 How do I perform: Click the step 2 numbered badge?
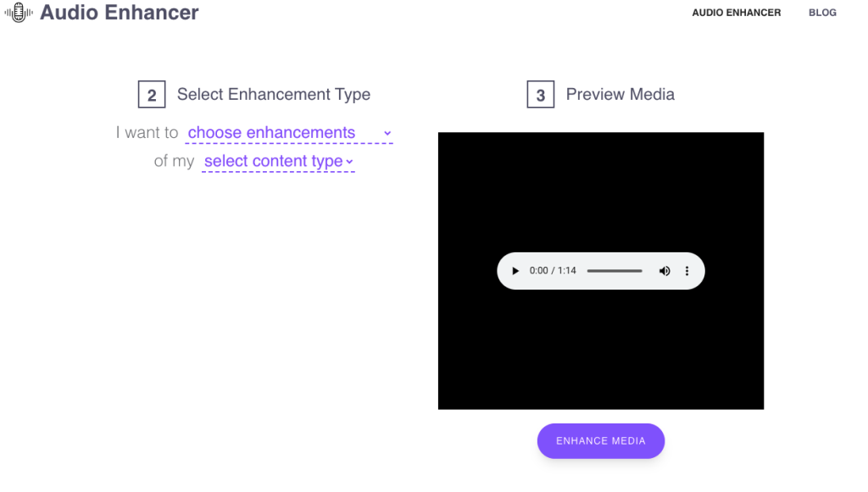(152, 94)
